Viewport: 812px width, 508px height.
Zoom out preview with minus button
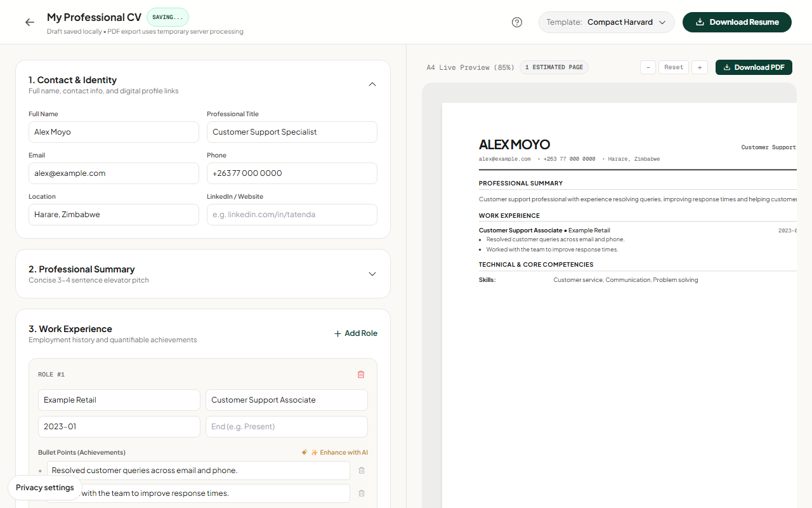[648, 67]
